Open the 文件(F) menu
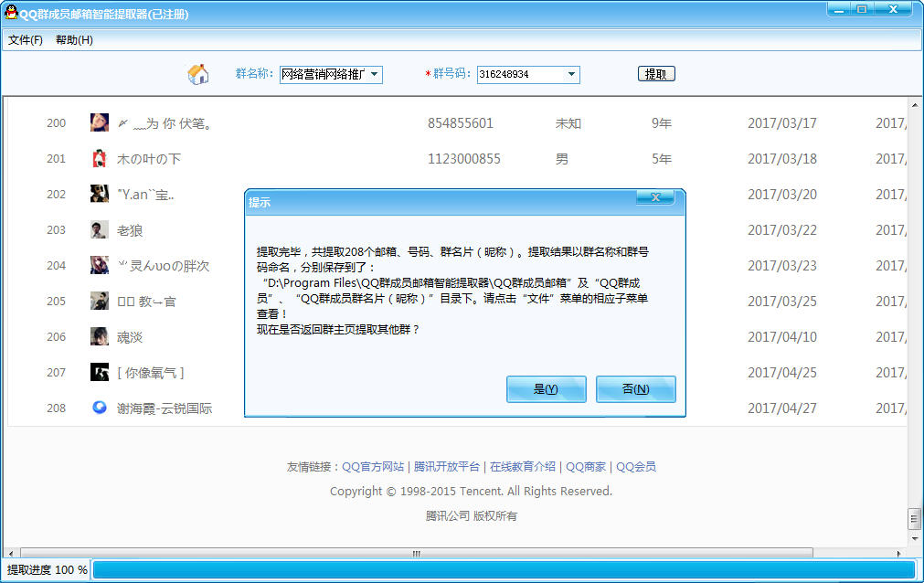 [x=26, y=40]
